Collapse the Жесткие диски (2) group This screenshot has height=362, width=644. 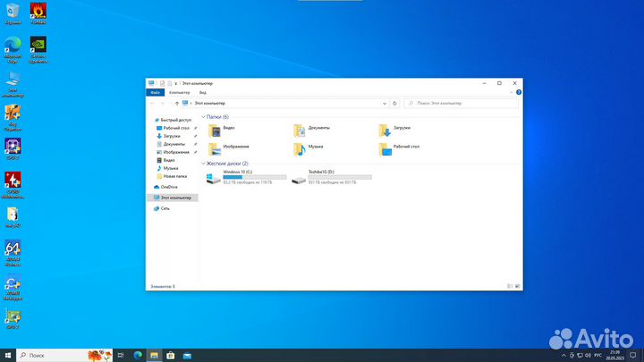point(204,164)
